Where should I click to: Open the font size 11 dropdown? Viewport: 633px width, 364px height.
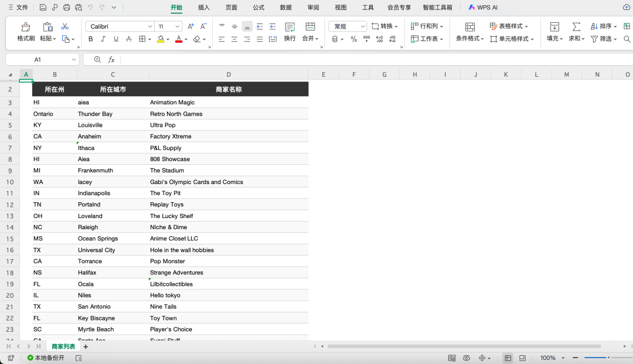click(177, 26)
